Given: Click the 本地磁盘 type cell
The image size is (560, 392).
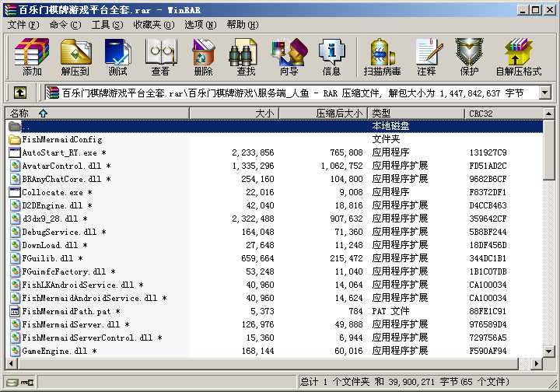Looking at the screenshot, I should click(390, 126).
